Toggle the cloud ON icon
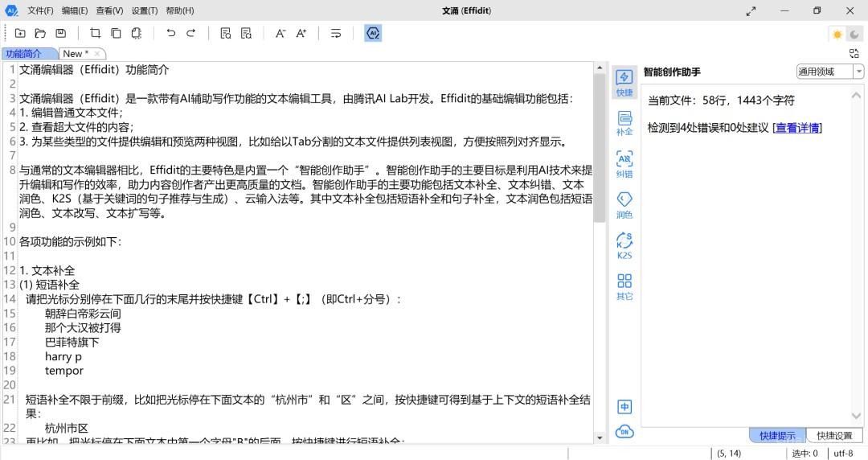This screenshot has width=868, height=460. coord(624,432)
